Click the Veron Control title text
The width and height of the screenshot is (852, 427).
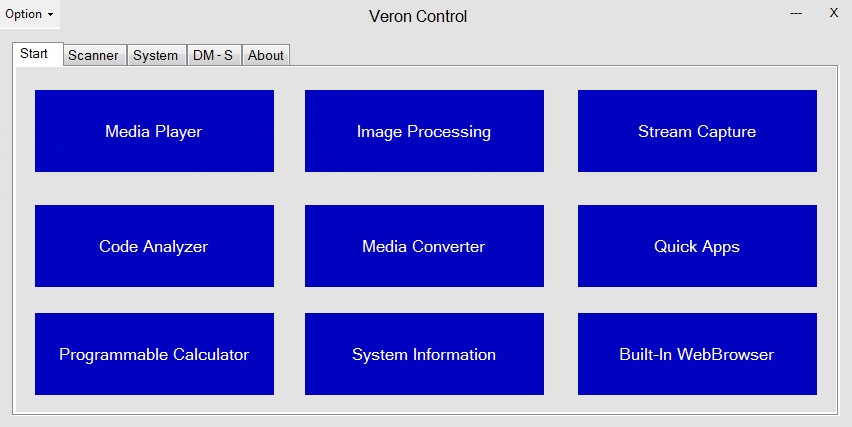[x=418, y=16]
